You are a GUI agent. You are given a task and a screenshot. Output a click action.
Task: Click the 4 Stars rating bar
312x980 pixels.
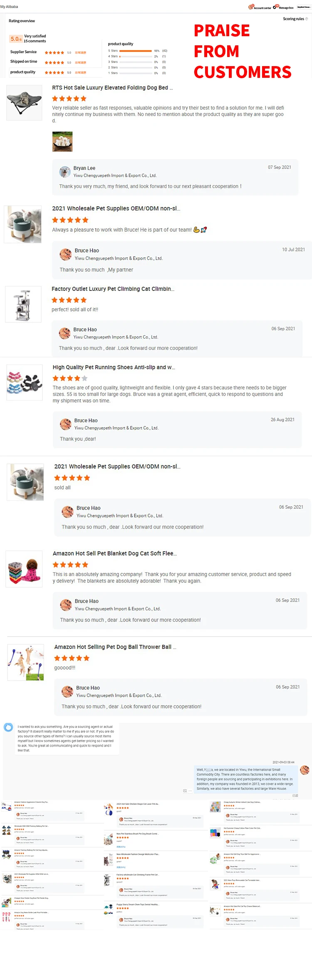click(x=136, y=56)
